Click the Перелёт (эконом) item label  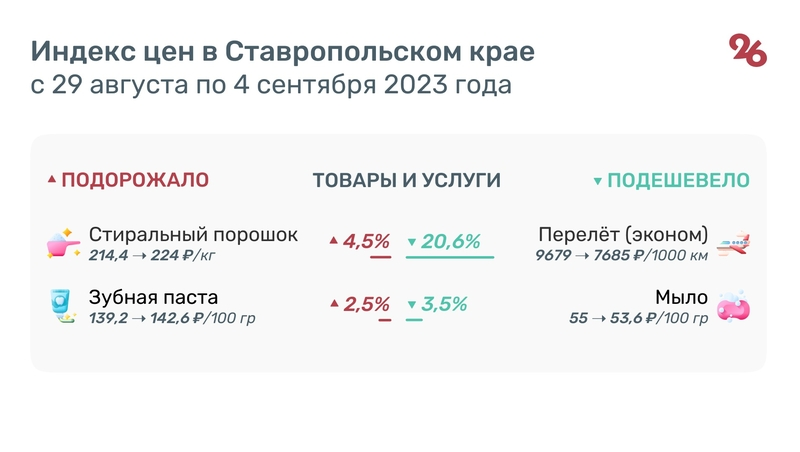(x=623, y=235)
